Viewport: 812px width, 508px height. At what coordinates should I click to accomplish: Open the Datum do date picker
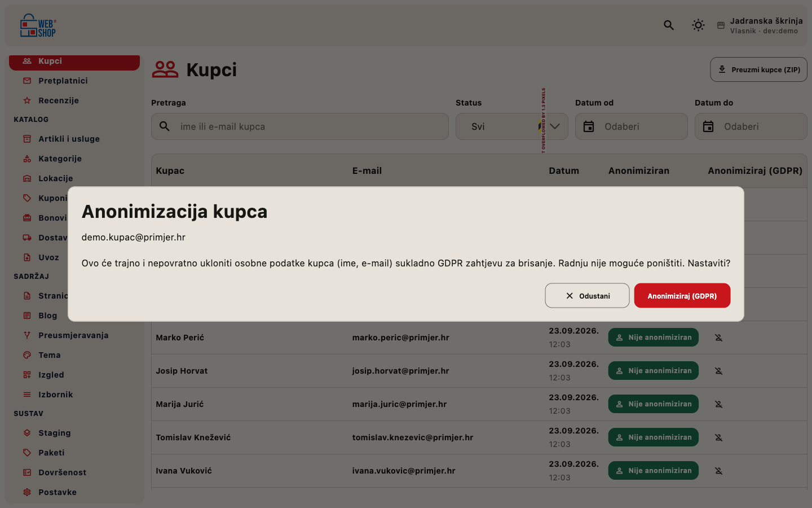tap(751, 126)
